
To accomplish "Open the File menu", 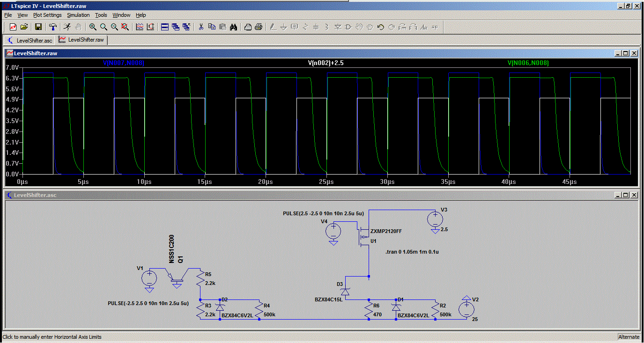I will pyautogui.click(x=8, y=15).
